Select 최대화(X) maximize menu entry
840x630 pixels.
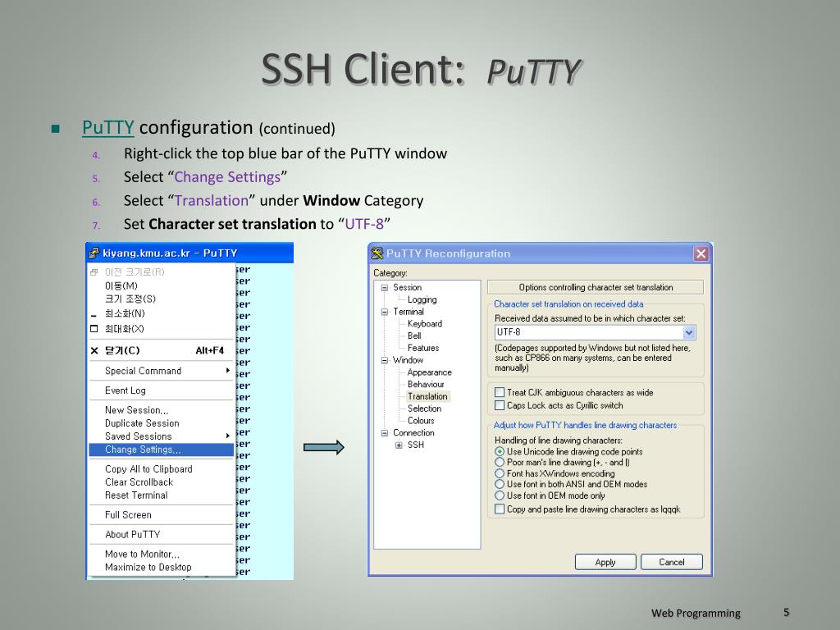click(162, 328)
